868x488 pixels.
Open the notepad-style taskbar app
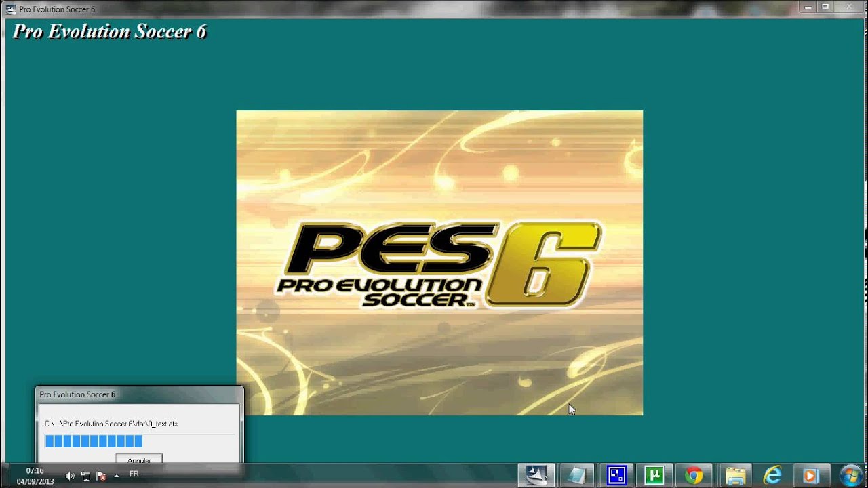(577, 475)
